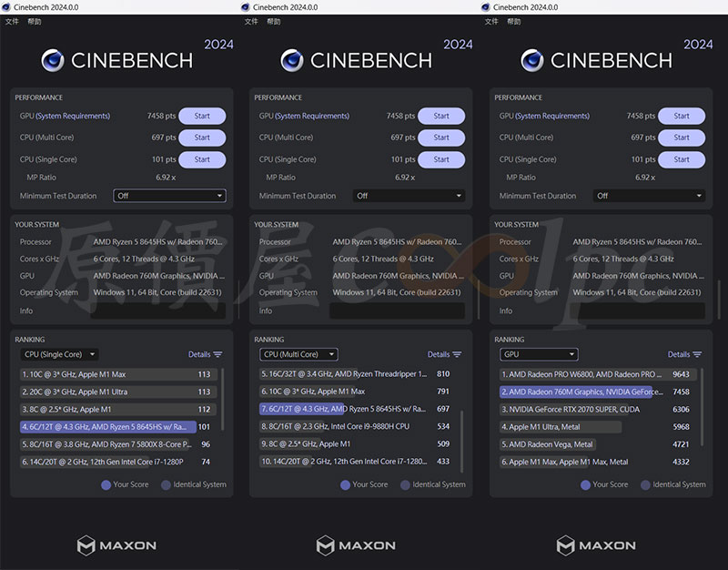Open the 文件 menu in the right window
The image size is (728, 570).
491,21
